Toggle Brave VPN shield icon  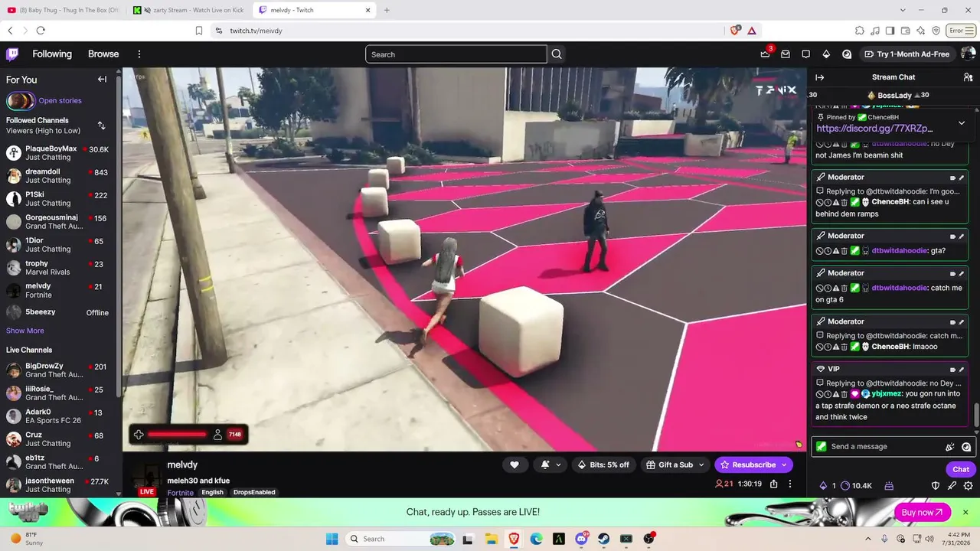936,31
